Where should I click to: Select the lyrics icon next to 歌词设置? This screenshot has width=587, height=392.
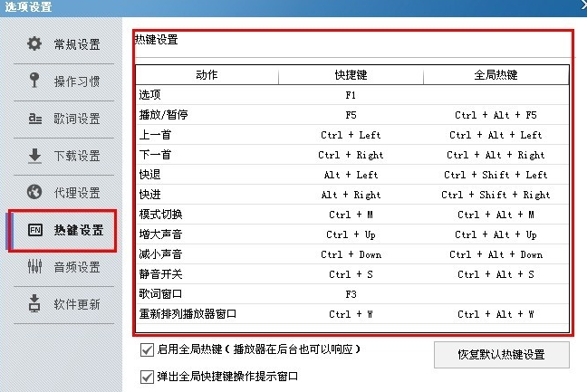[35, 119]
